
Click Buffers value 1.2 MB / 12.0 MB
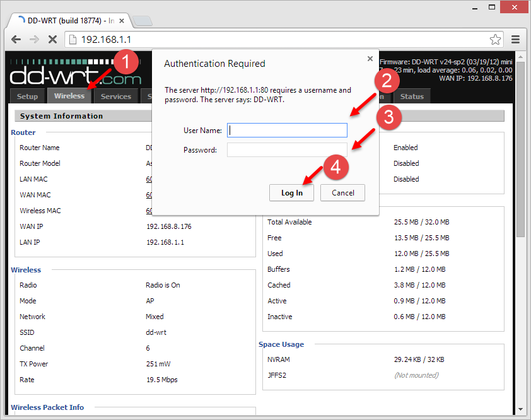[x=419, y=269]
